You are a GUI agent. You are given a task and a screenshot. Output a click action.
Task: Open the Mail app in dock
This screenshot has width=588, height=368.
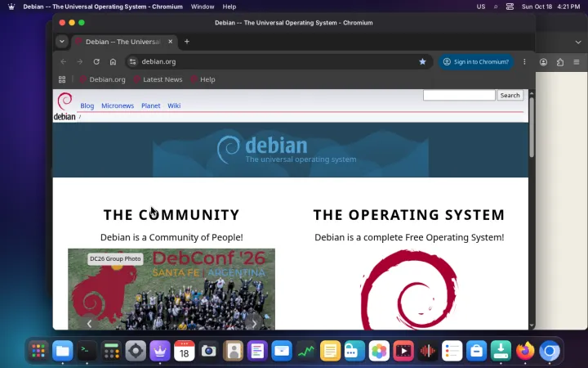282,351
